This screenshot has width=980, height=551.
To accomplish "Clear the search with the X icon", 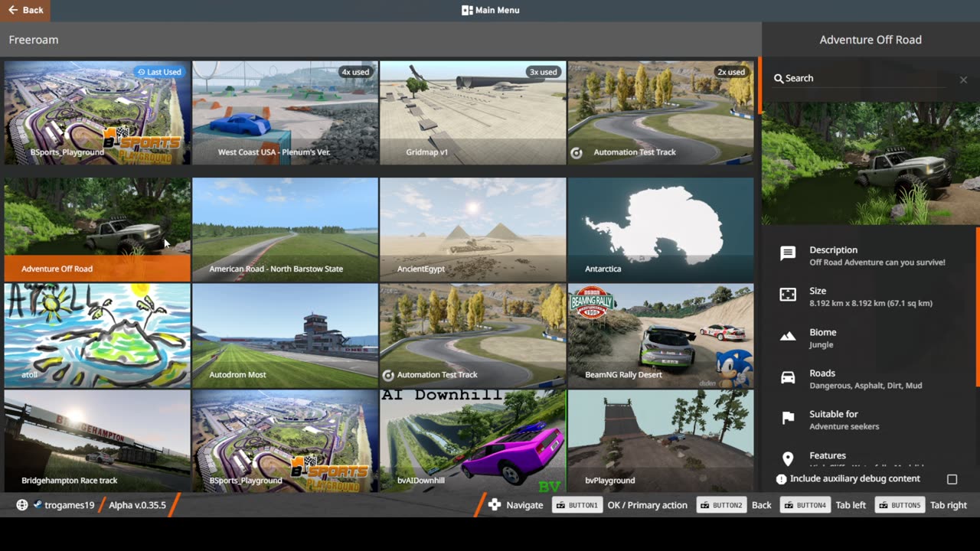I will (x=963, y=80).
